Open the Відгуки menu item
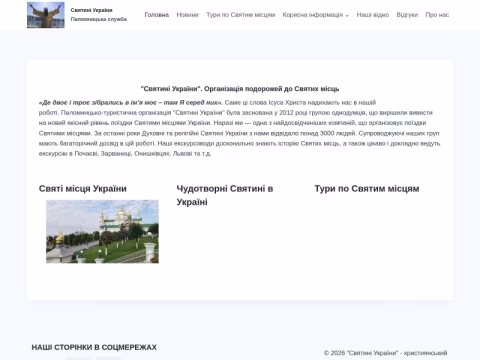The image size is (480, 360). click(407, 15)
